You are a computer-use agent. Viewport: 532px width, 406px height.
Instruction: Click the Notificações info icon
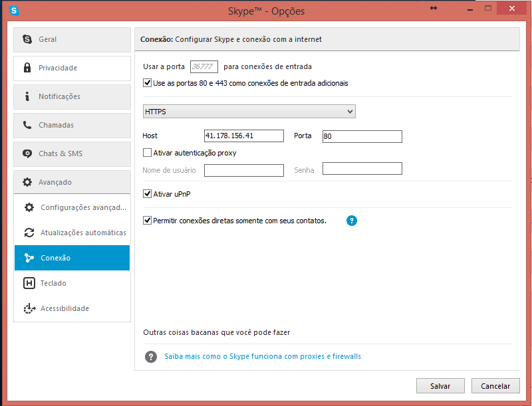pyautogui.click(x=27, y=96)
